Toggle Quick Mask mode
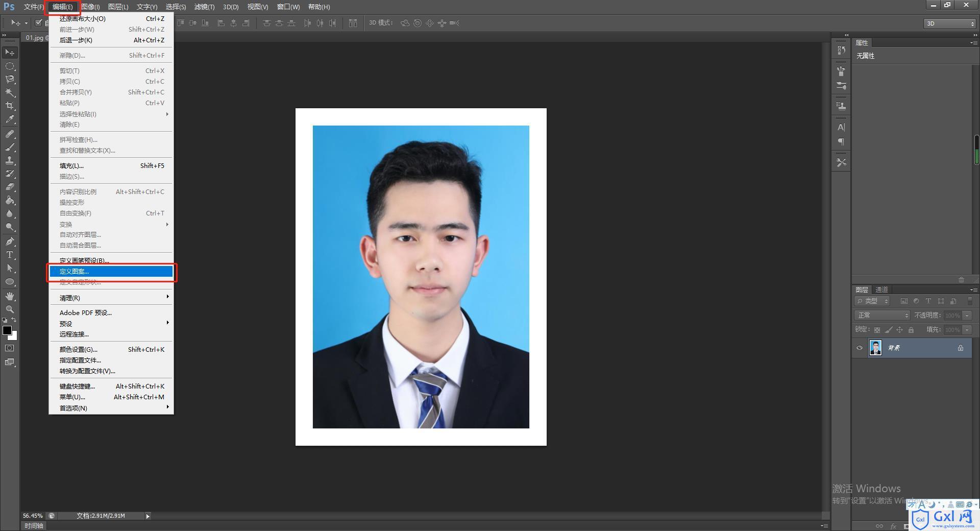 (x=10, y=348)
